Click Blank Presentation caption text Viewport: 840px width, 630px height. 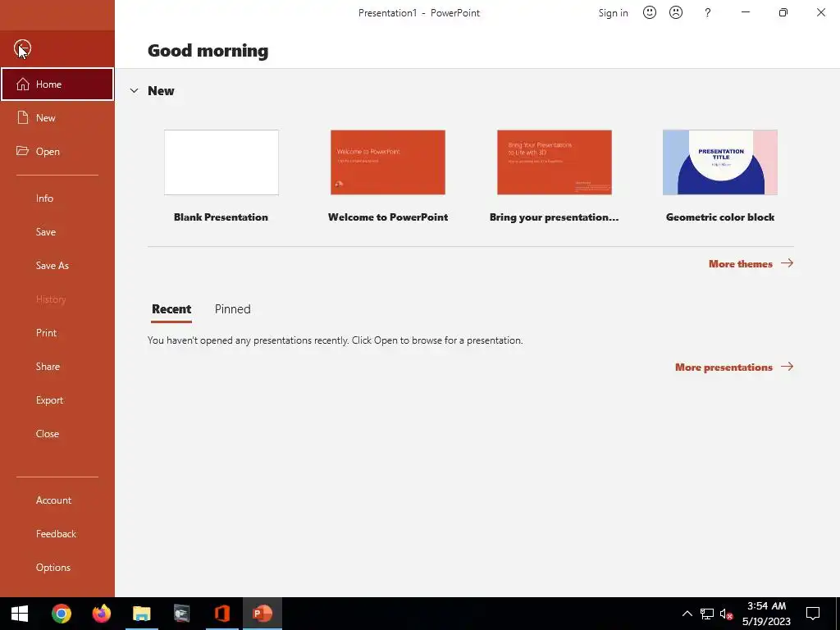pyautogui.click(x=221, y=217)
